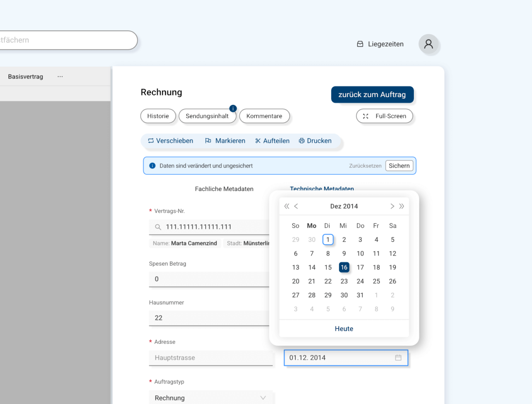Expand the Auftragstyp Rechnung dropdown
Viewport: 532px width, 404px height.
click(x=211, y=398)
